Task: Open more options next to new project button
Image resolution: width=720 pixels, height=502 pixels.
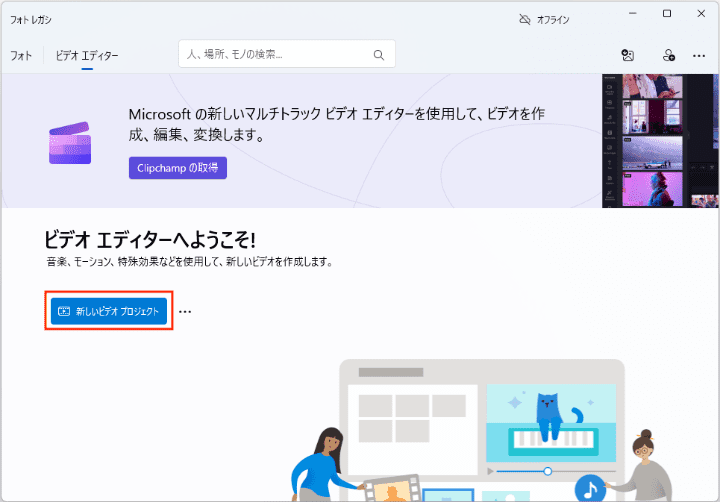Action: [185, 311]
